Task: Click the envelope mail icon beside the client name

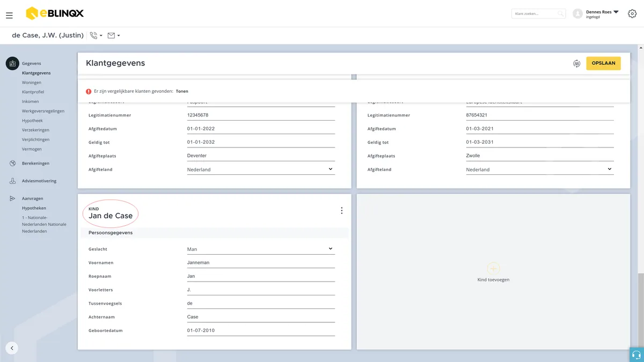Action: click(x=111, y=35)
